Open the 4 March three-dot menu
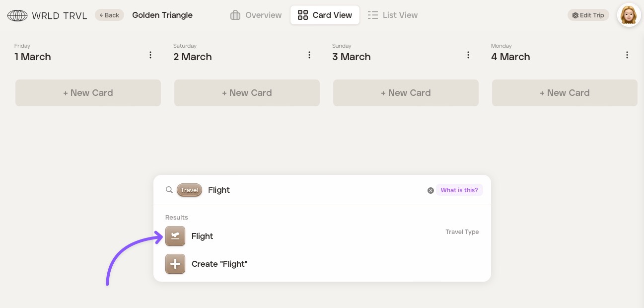 tap(627, 55)
